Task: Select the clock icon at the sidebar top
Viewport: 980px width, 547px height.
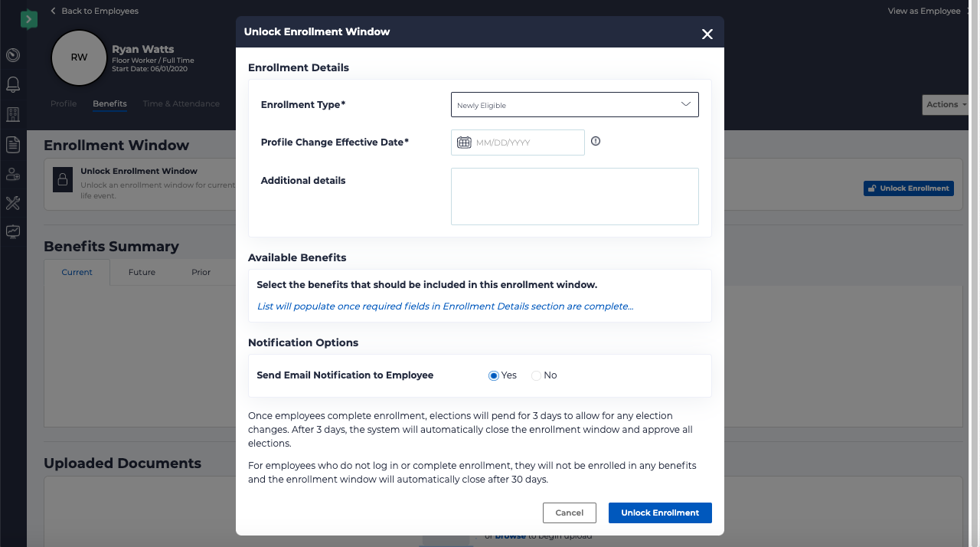Action: pos(13,55)
